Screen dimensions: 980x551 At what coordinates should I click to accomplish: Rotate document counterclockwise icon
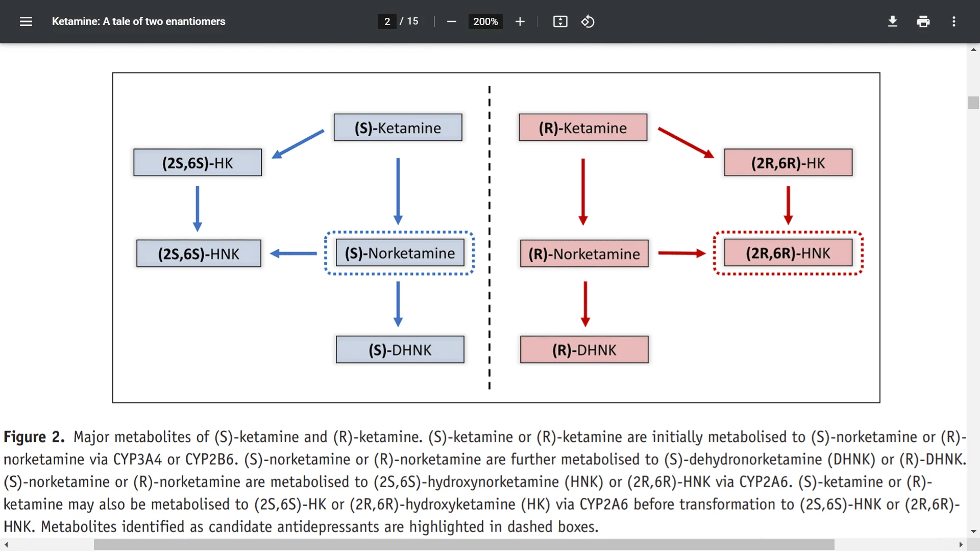point(588,21)
